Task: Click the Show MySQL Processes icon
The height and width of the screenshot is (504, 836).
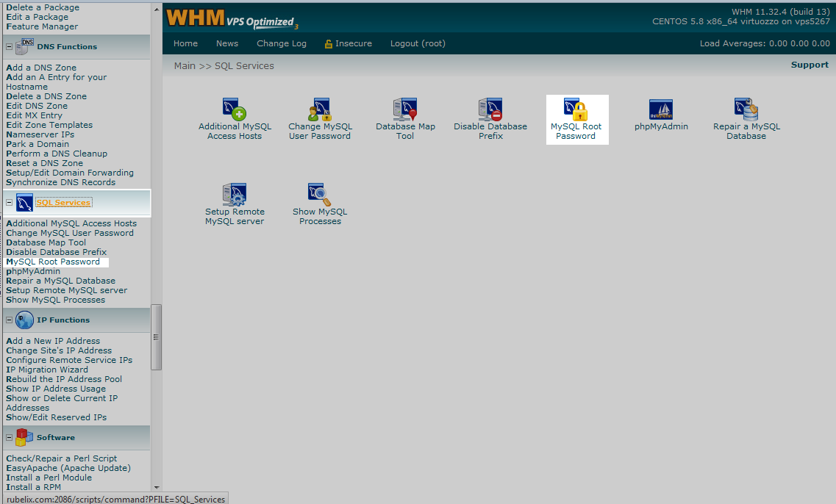Action: click(x=320, y=195)
